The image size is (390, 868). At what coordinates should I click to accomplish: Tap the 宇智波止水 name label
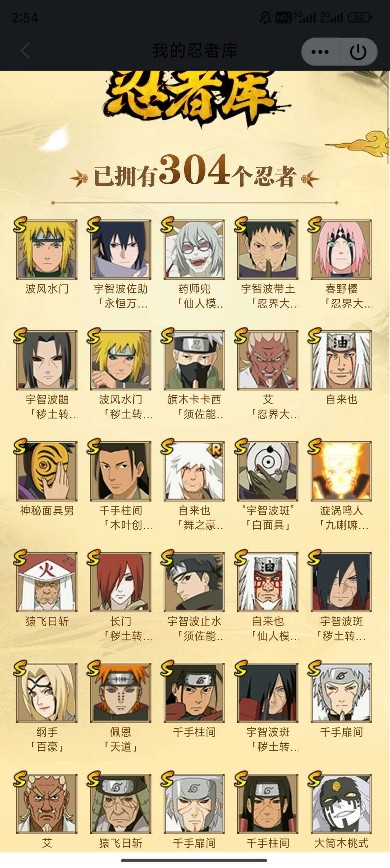coord(194,621)
